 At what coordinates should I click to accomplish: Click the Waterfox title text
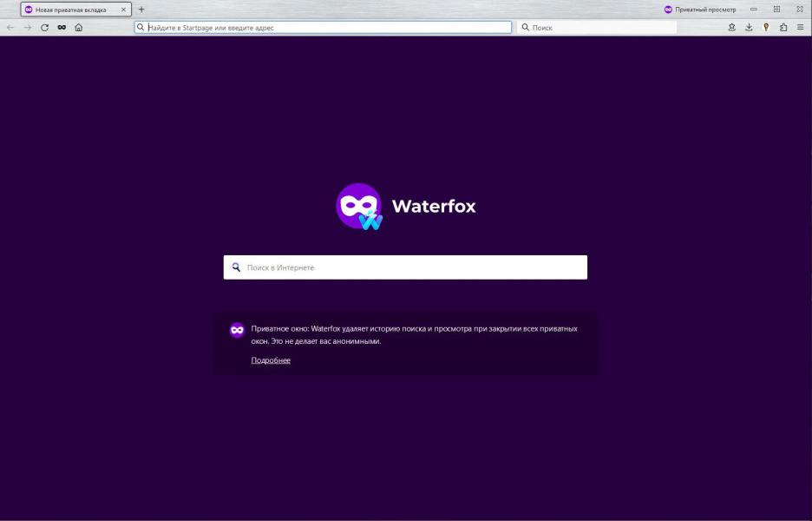tap(434, 207)
